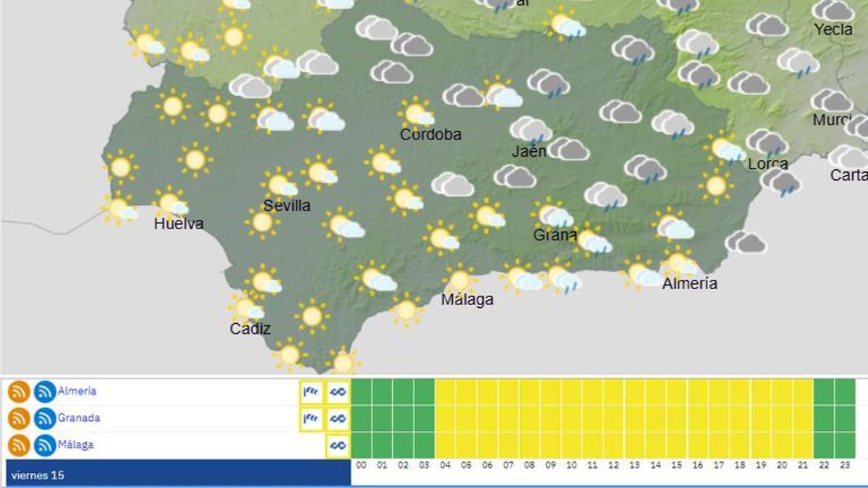
Task: Open the orange RSS feed for Almería
Action: click(x=20, y=392)
